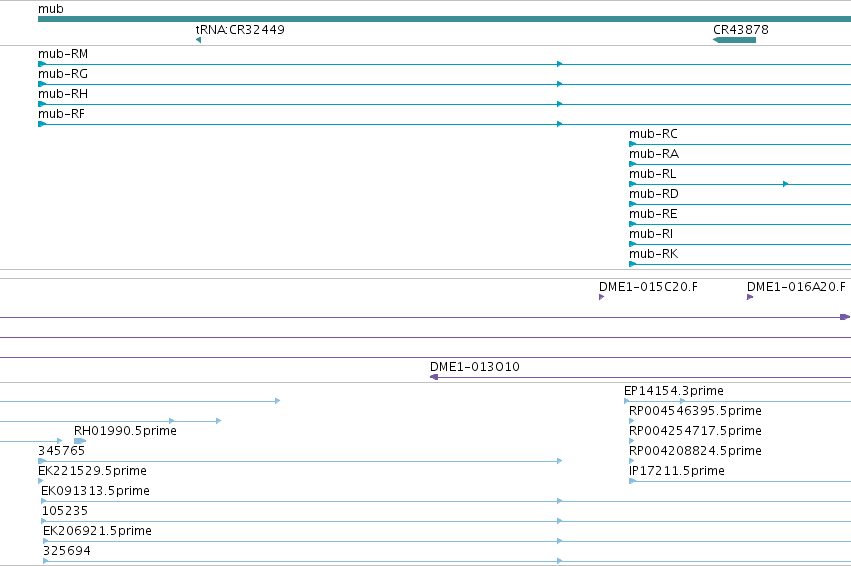Click the RP004254717.5prime arrow glyph
Screen dimensions: 851x566
tap(632, 441)
